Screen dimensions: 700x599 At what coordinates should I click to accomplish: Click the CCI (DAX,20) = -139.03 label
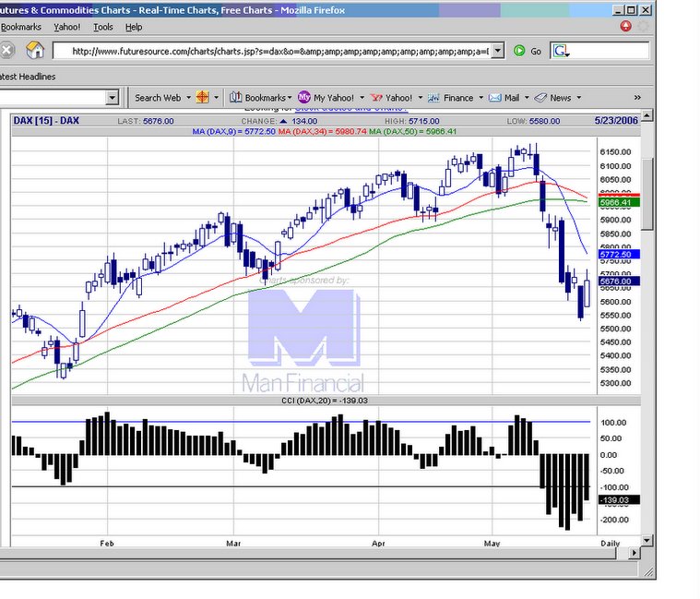(x=325, y=401)
